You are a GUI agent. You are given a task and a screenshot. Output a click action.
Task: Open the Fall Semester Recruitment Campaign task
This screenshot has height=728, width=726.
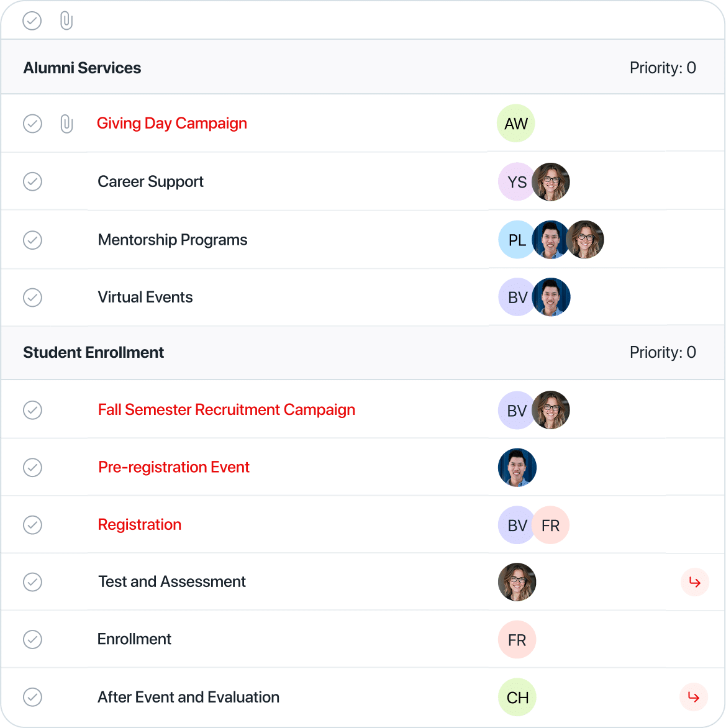pos(227,409)
